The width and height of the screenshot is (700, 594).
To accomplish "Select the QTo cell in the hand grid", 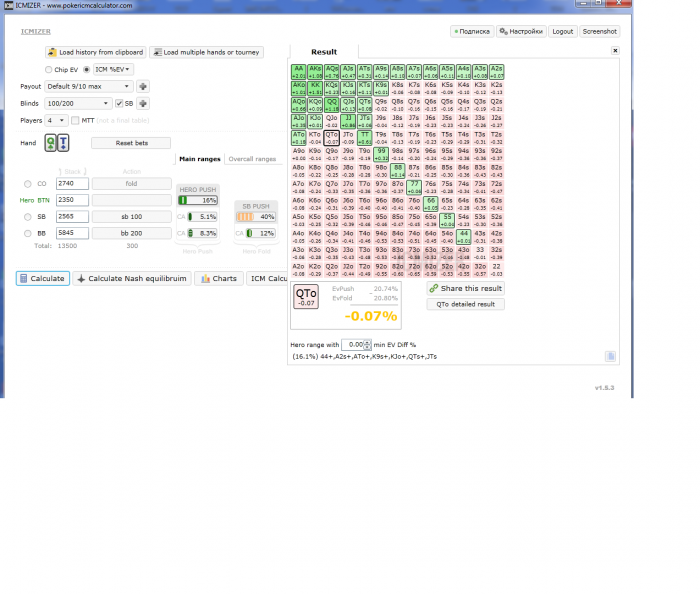I will (x=332, y=138).
